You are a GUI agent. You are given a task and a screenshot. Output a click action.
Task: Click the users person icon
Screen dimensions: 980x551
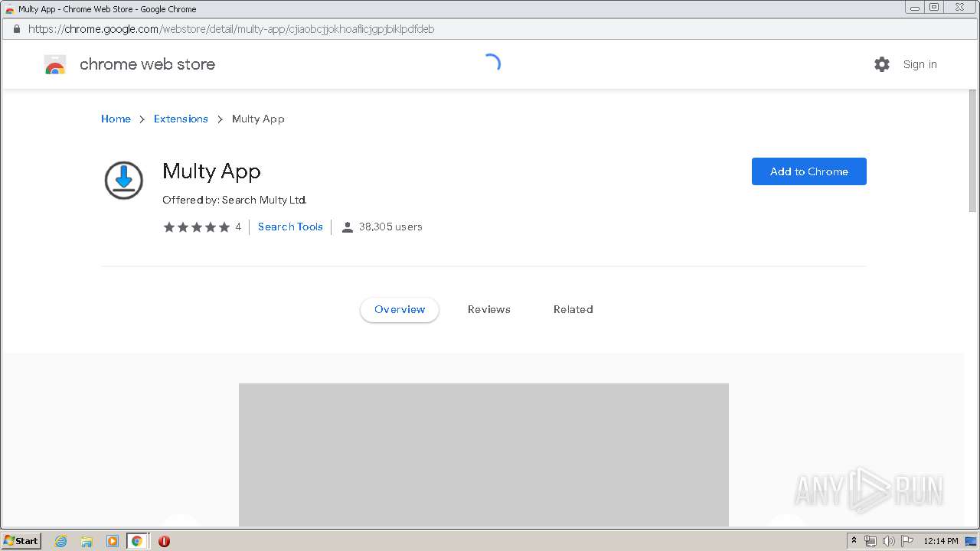pyautogui.click(x=347, y=227)
